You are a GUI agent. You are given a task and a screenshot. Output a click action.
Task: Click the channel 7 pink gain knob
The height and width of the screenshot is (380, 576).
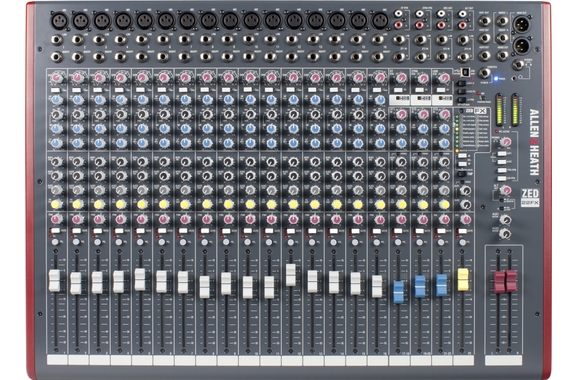[185, 78]
